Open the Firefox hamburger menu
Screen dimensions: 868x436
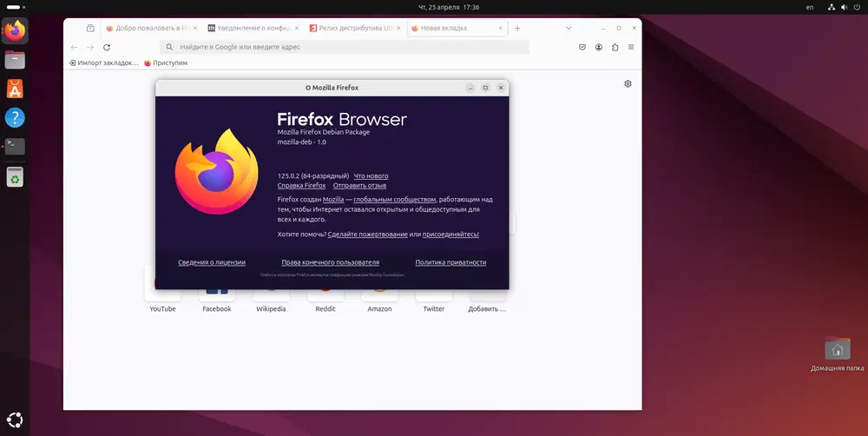pos(631,48)
